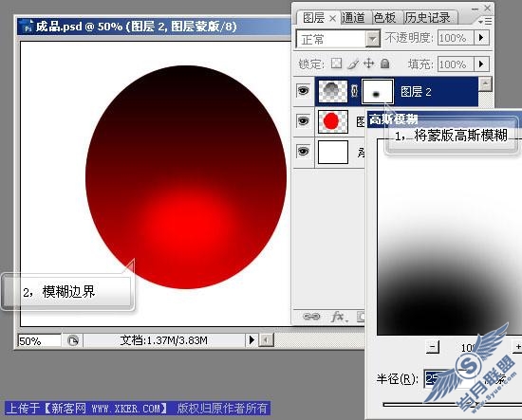Open the layer style fx icon
The height and width of the screenshot is (420, 522).
pyautogui.click(x=339, y=317)
